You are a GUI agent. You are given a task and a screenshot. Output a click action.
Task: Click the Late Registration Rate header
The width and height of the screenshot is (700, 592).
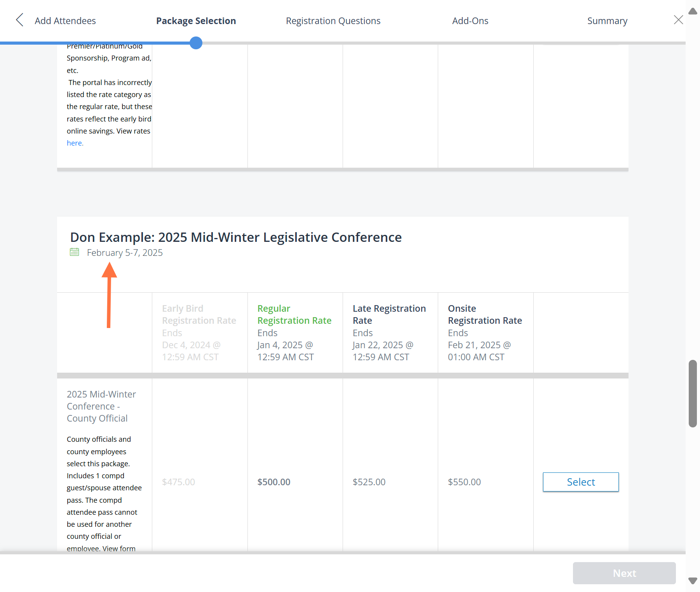tap(389, 314)
